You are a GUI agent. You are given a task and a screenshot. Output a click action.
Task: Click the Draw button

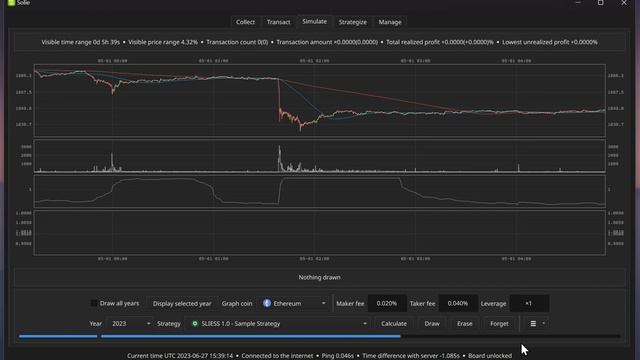[432, 324]
